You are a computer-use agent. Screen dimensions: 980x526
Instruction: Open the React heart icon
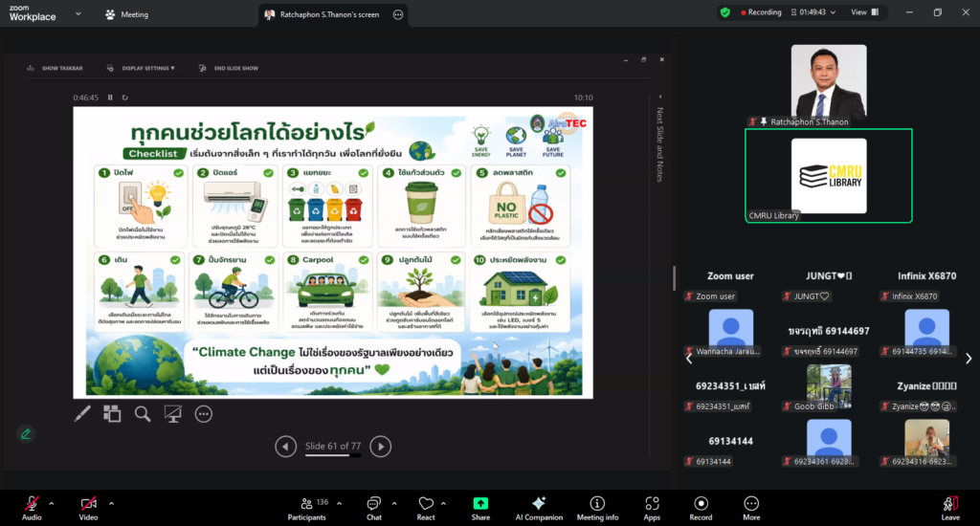(x=426, y=503)
